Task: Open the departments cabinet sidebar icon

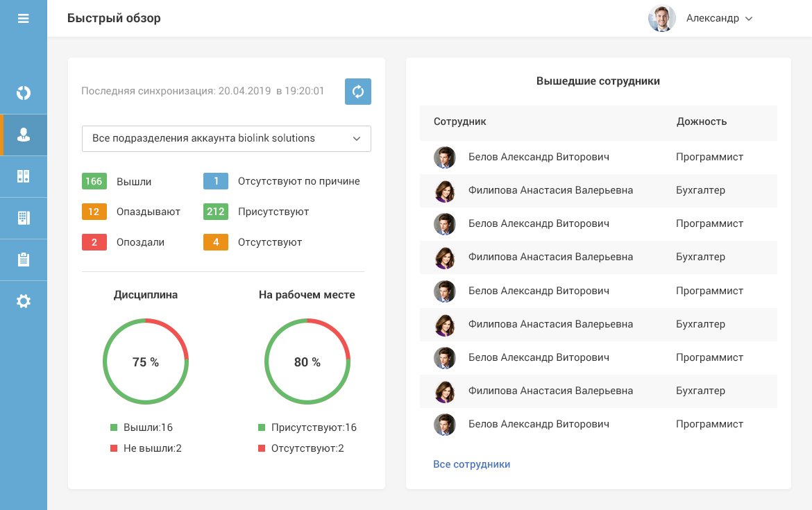Action: 24,176
